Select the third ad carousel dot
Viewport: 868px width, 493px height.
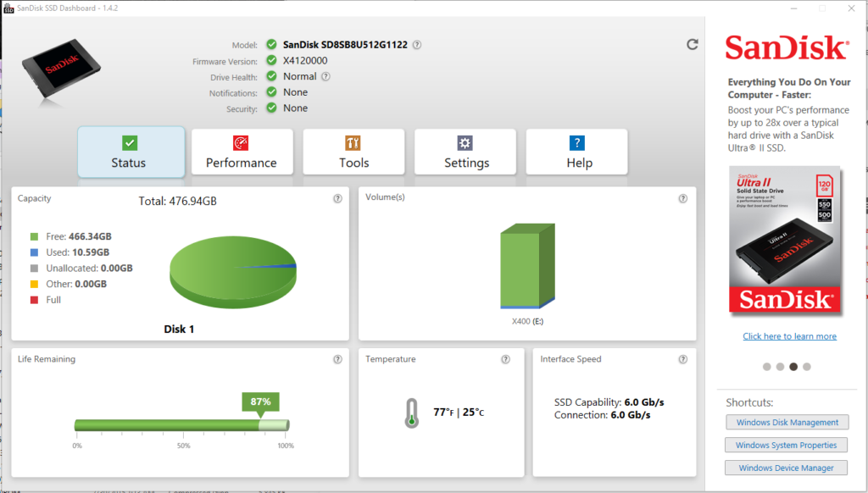click(793, 367)
